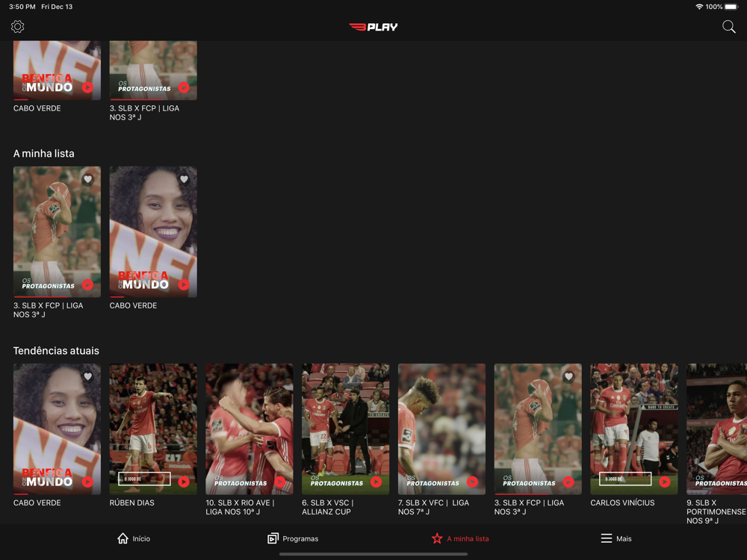The height and width of the screenshot is (560, 747).
Task: Play the 6. SLB X VSC Allianz Cup video
Action: [x=376, y=482]
